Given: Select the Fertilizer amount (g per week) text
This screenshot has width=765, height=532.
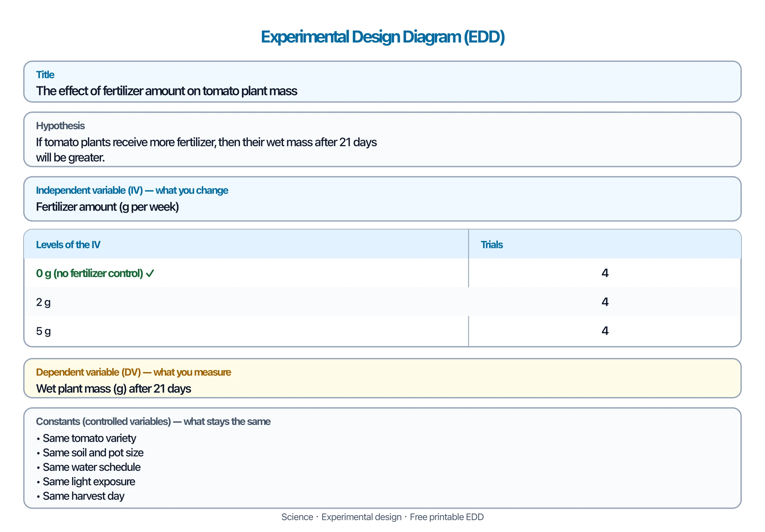Looking at the screenshot, I should pyautogui.click(x=107, y=207).
